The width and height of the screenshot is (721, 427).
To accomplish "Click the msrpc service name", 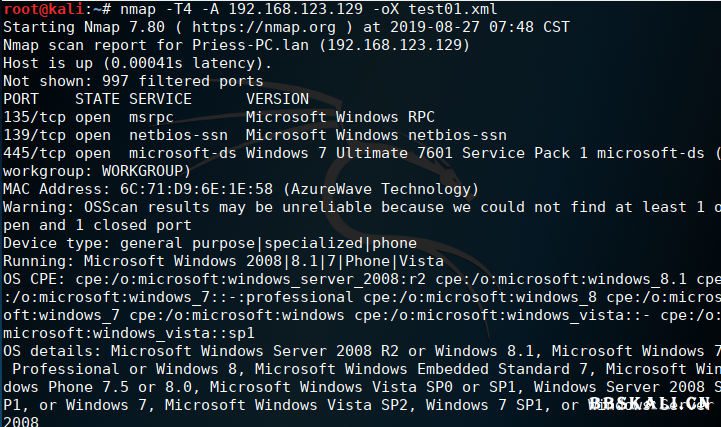I will tap(151, 117).
